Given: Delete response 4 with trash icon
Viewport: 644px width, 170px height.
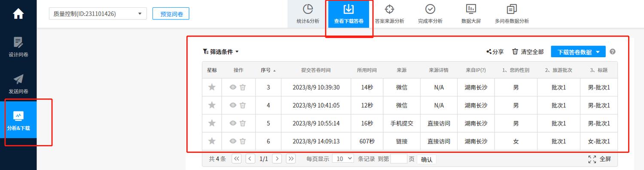Looking at the screenshot, I should click(243, 105).
